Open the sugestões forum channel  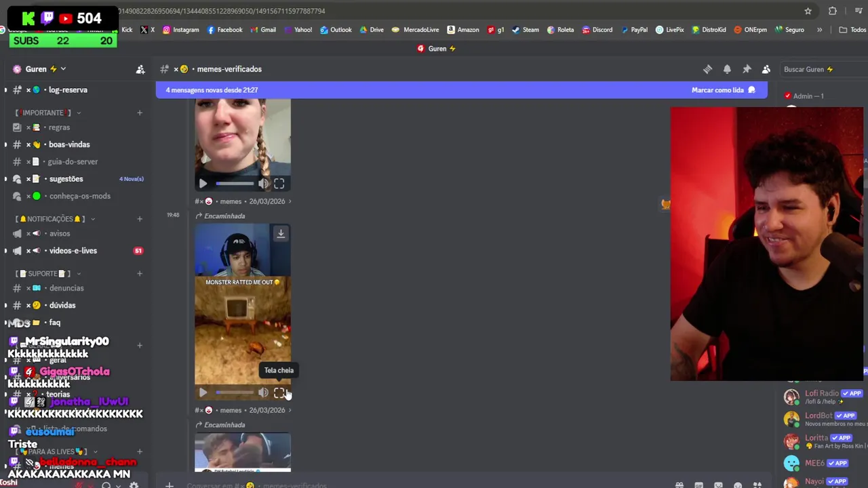(64, 179)
